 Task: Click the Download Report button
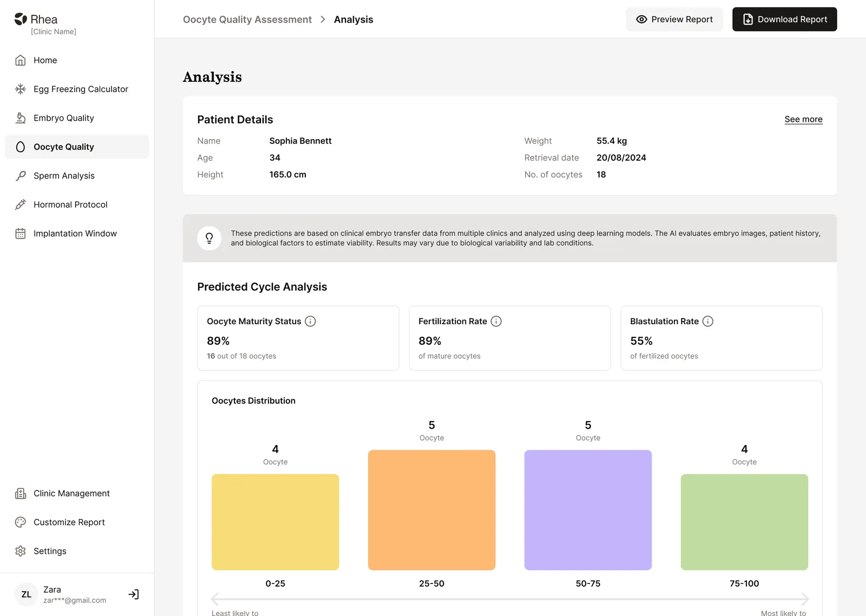tap(784, 19)
